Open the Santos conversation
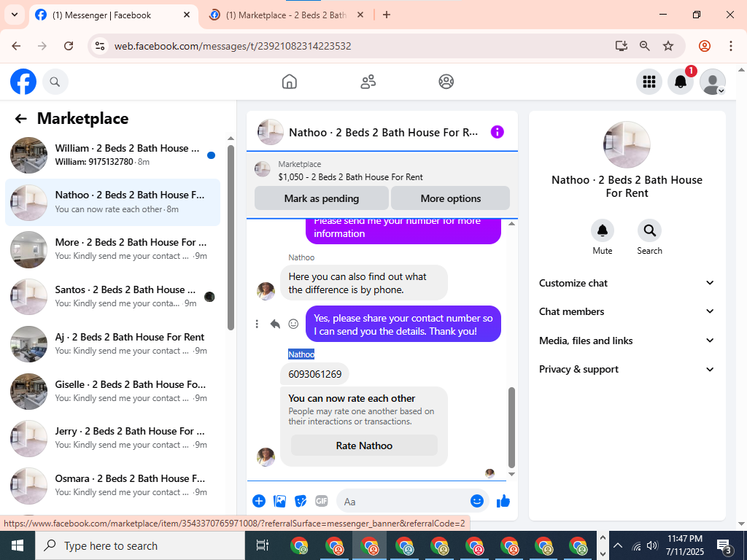Screen dimensions: 747x560 point(113,296)
